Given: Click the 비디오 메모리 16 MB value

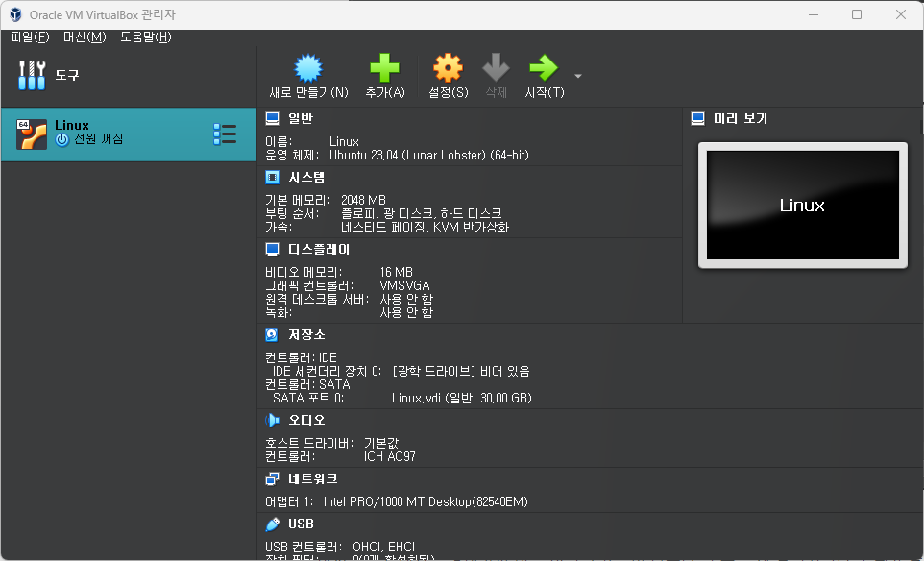Looking at the screenshot, I should pos(397,272).
